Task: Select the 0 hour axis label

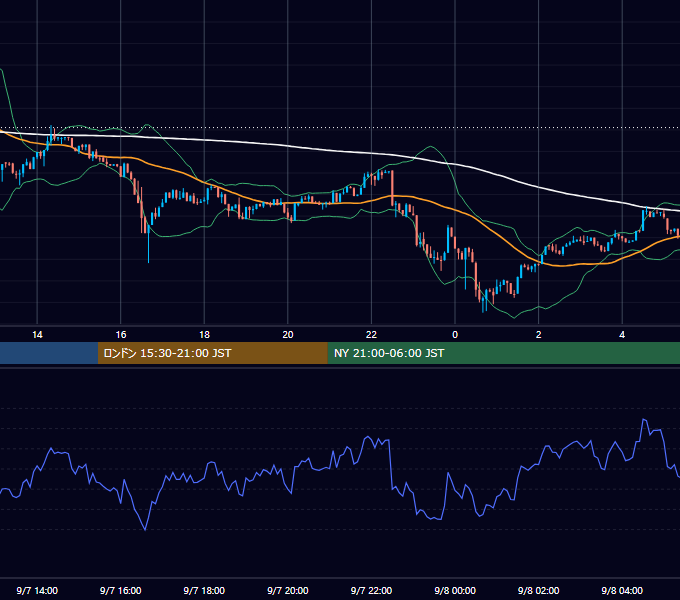Action: 455,335
